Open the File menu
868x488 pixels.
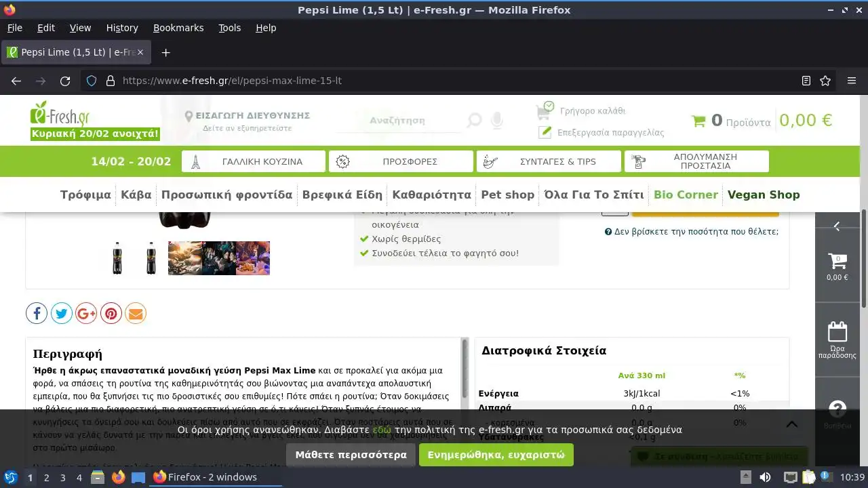point(14,28)
